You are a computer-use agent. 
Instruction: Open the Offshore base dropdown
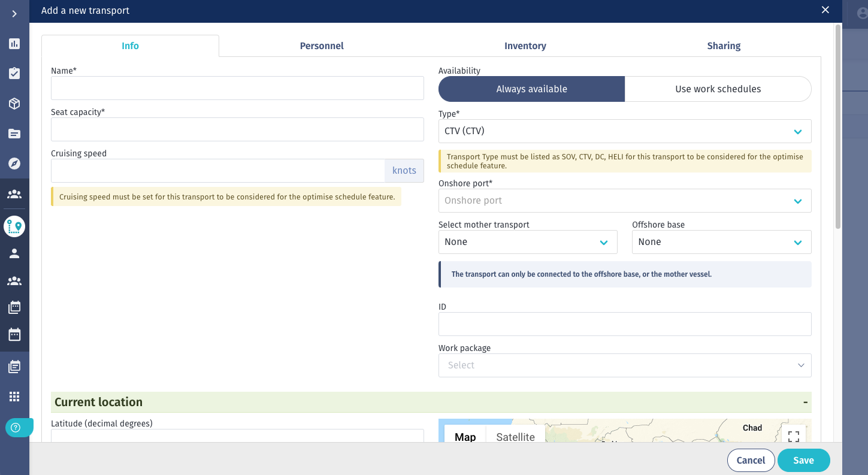tap(721, 242)
